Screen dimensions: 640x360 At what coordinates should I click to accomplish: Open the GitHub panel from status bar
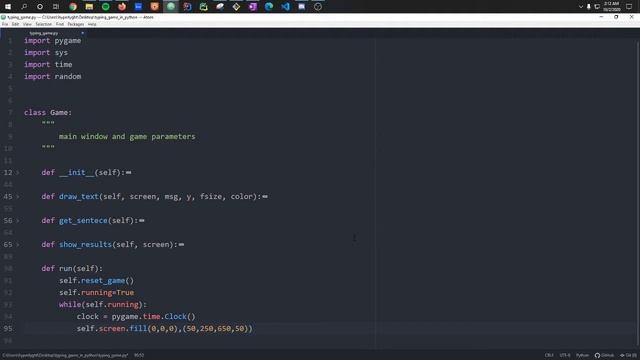604,356
